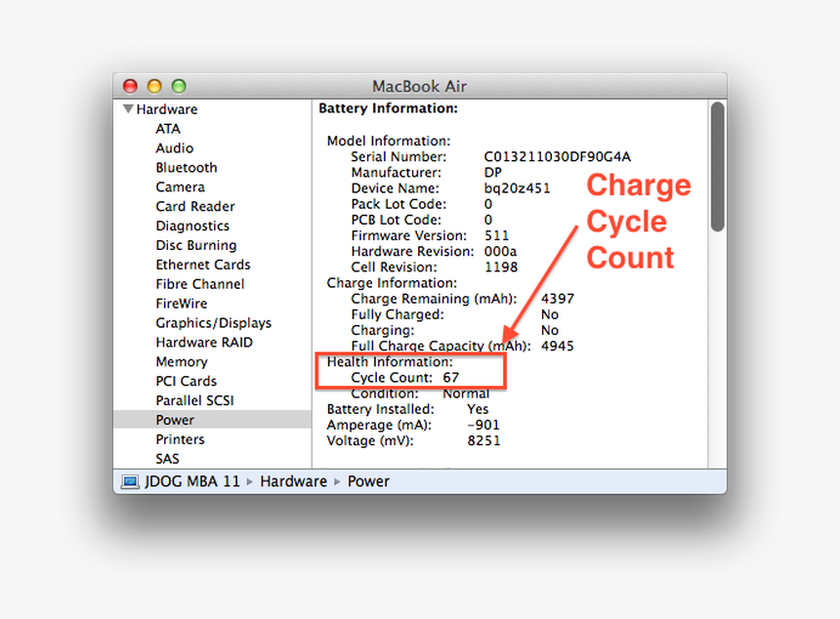The image size is (840, 619).
Task: Close the MacBook Air window with red button
Action: (130, 86)
